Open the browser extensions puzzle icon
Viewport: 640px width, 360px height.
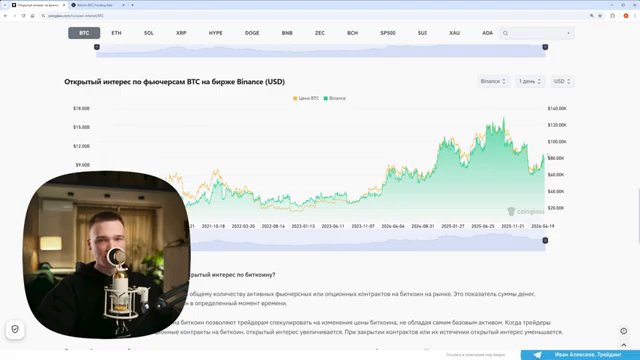pos(613,16)
